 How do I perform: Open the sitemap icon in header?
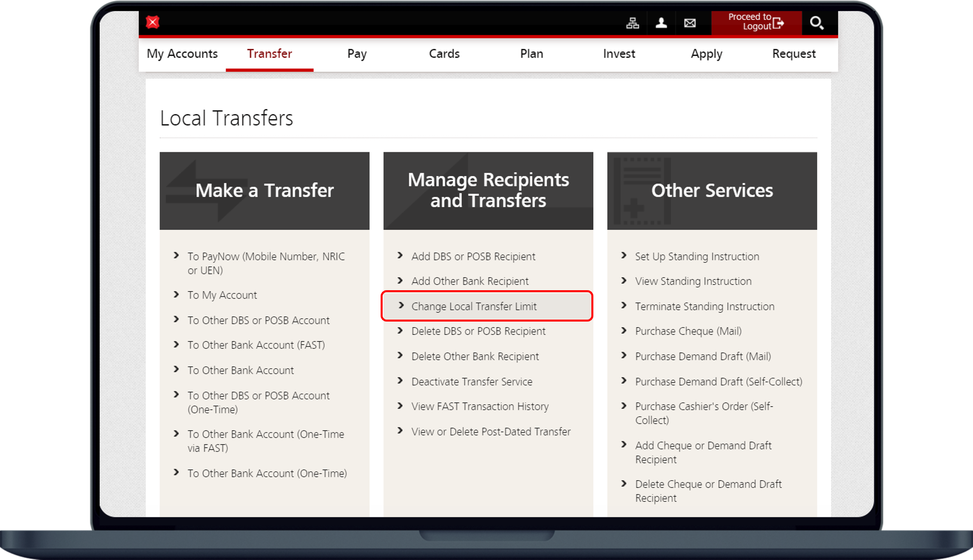632,23
